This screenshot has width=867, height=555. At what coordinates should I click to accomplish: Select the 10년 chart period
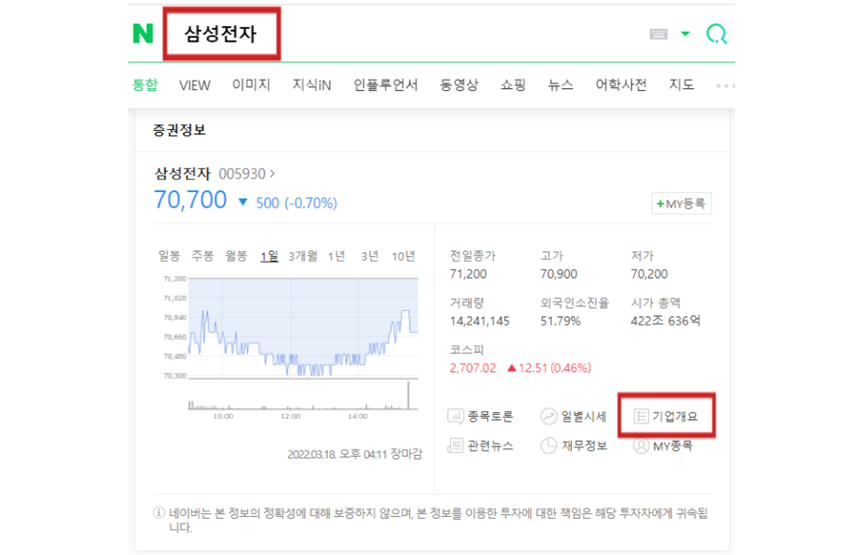(x=404, y=256)
